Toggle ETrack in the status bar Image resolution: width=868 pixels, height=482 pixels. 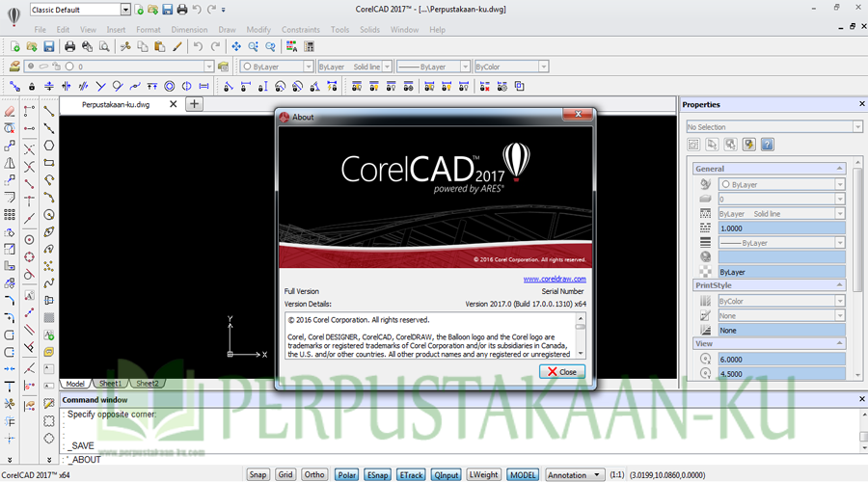pyautogui.click(x=411, y=475)
